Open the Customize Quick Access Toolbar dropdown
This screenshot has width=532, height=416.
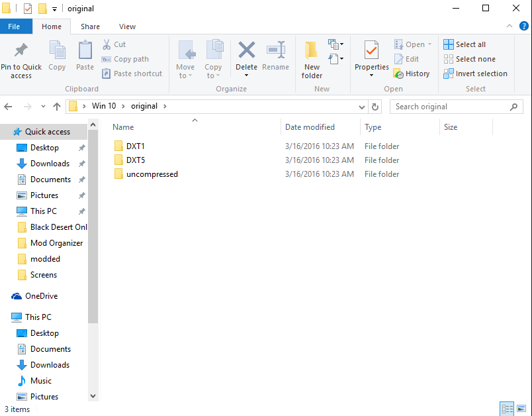tap(54, 9)
